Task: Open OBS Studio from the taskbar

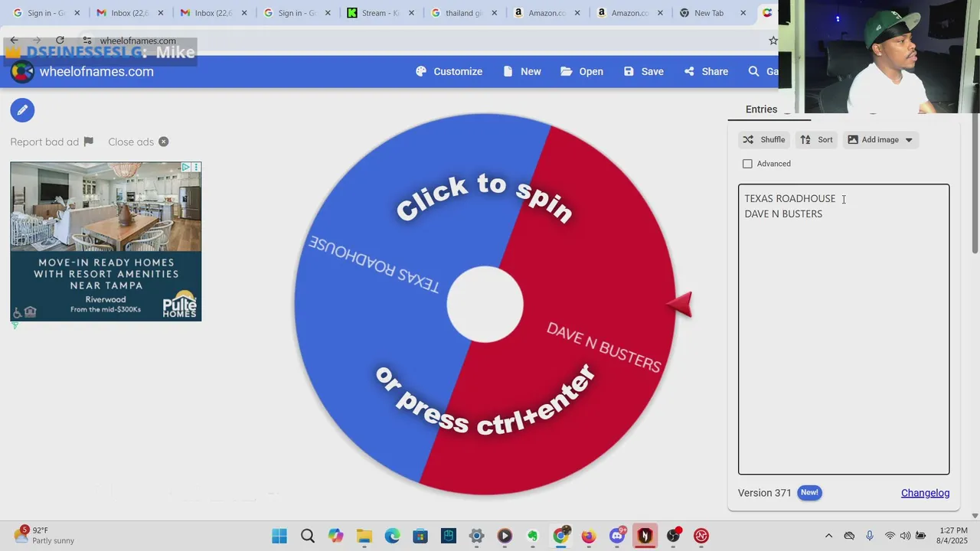Action: [x=673, y=536]
